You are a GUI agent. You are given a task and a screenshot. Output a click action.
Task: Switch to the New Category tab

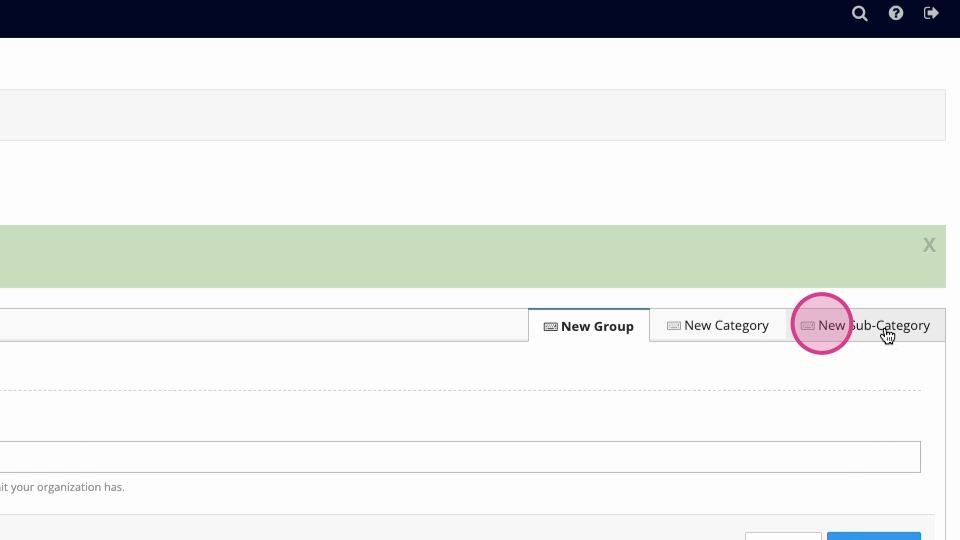click(718, 326)
